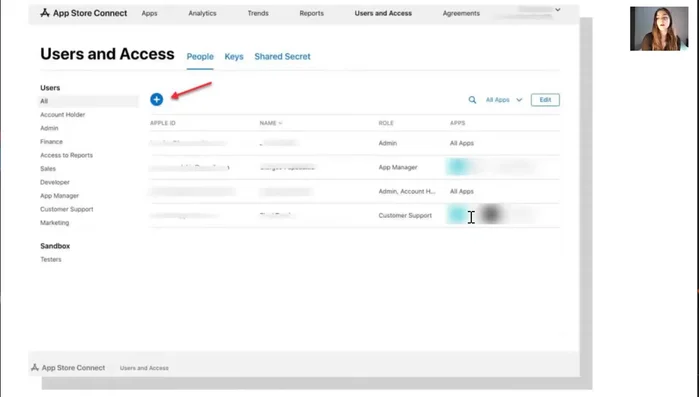Click All Apps in the Account Holder row
The height and width of the screenshot is (397, 699).
(x=462, y=191)
